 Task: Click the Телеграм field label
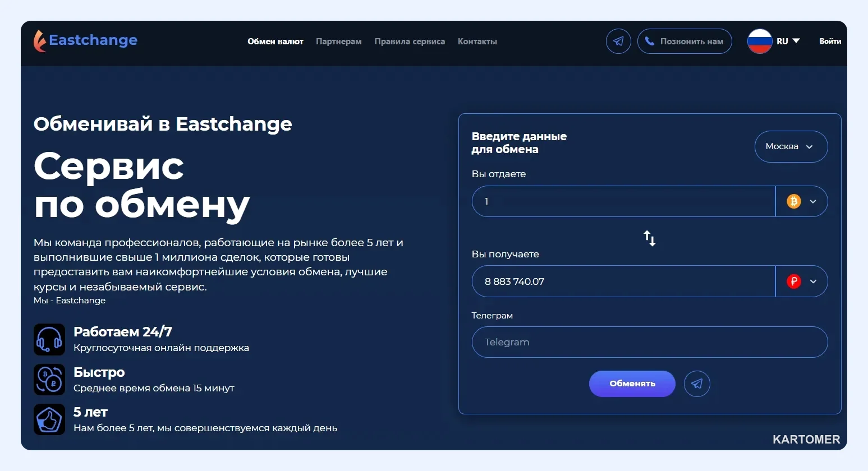[x=492, y=315]
